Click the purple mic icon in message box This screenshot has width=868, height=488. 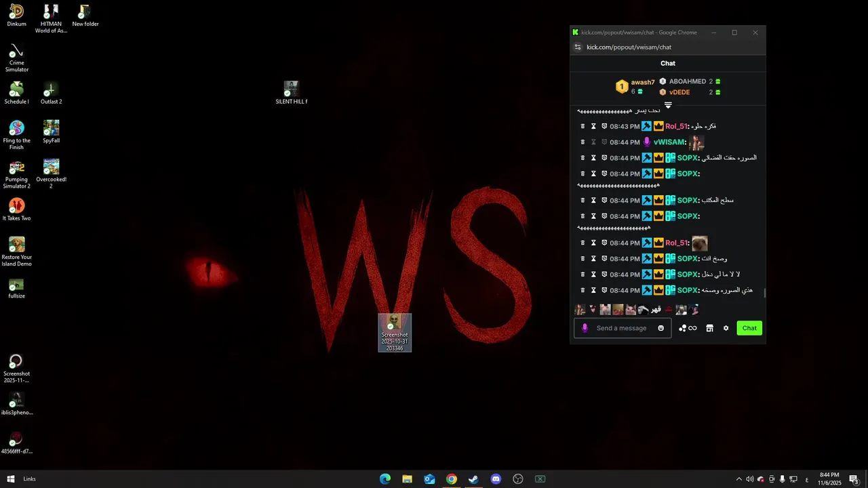pos(585,328)
